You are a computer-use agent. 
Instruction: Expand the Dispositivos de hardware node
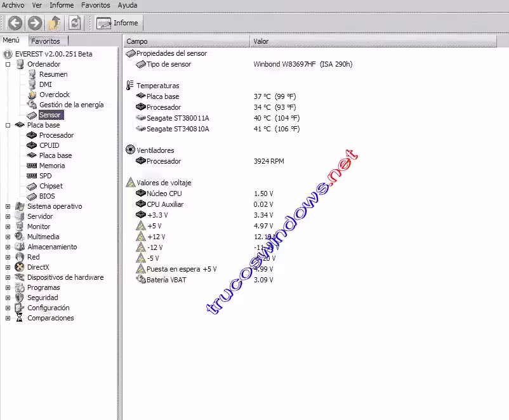[x=8, y=277]
